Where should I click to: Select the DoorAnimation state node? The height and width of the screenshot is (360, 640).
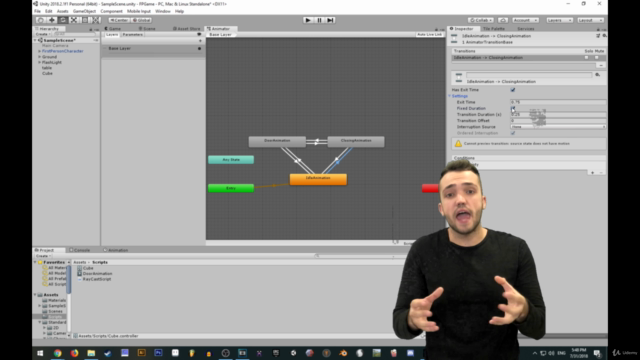click(x=277, y=141)
